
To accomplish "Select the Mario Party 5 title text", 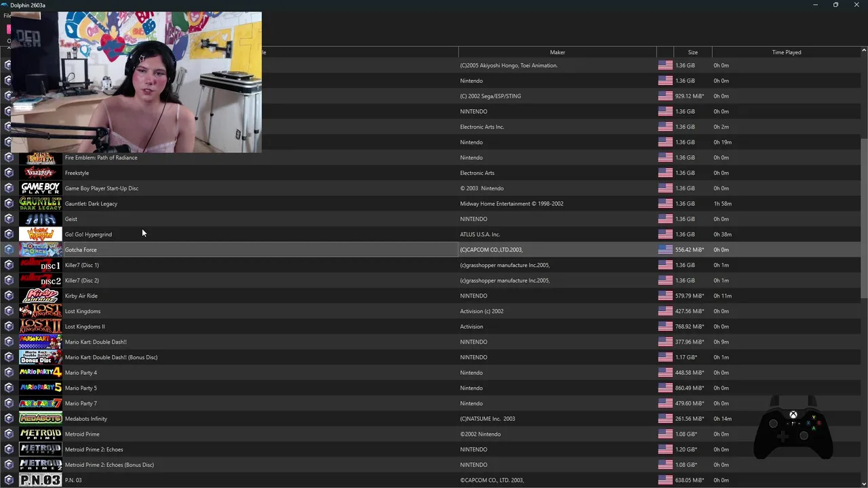I will click(x=81, y=388).
